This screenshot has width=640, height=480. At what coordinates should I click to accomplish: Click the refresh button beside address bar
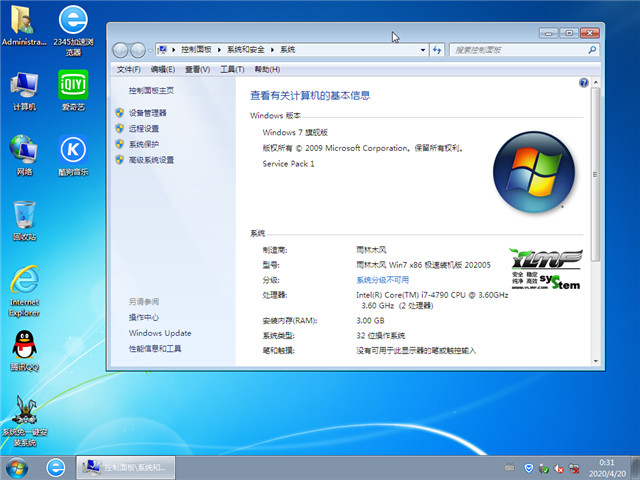[436, 49]
